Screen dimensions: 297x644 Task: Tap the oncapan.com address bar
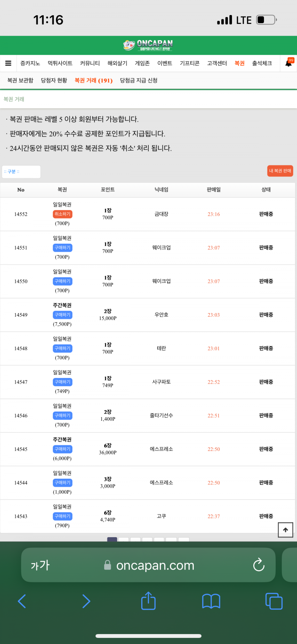[155, 565]
